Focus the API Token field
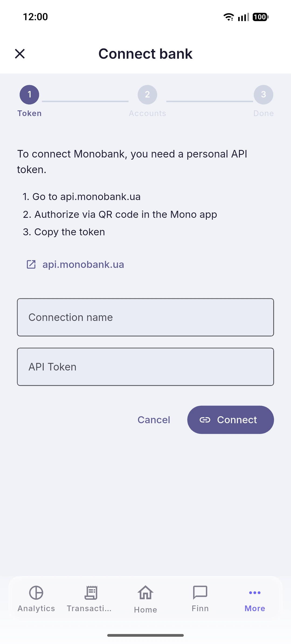291x644 pixels. pyautogui.click(x=145, y=367)
